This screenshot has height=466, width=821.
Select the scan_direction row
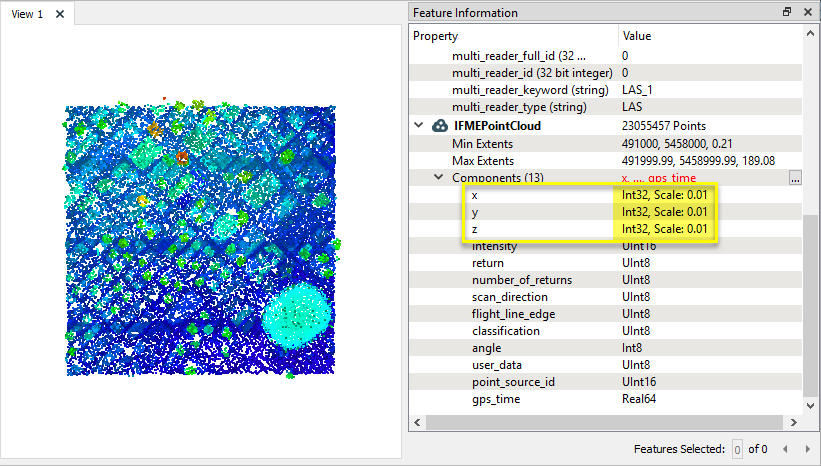[605, 297]
